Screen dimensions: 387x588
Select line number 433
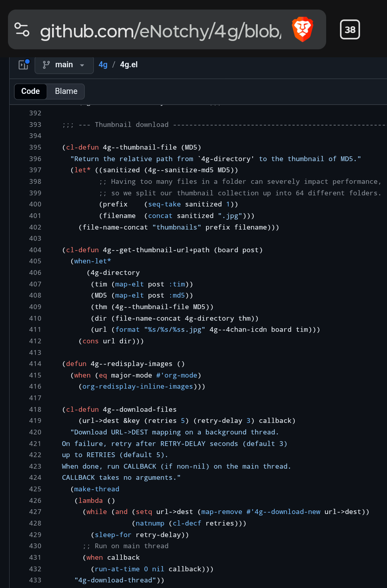35,580
